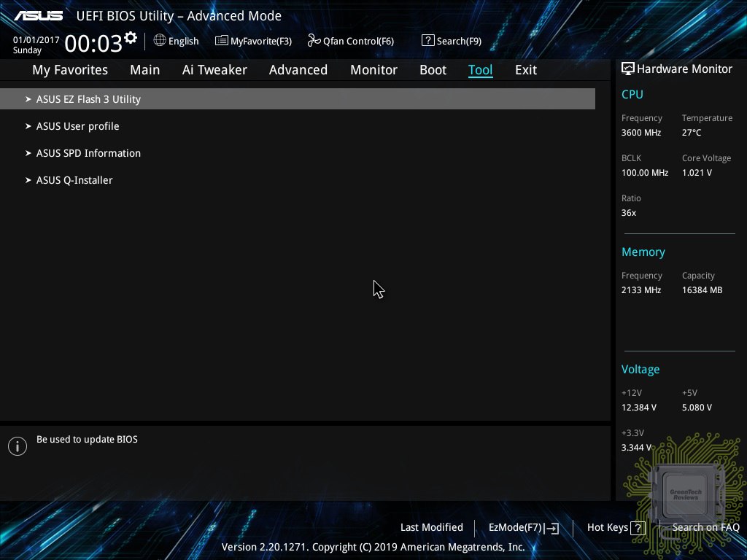Image resolution: width=747 pixels, height=560 pixels.
Task: Open MyFavorite(F3) shortcut
Action: (x=261, y=41)
